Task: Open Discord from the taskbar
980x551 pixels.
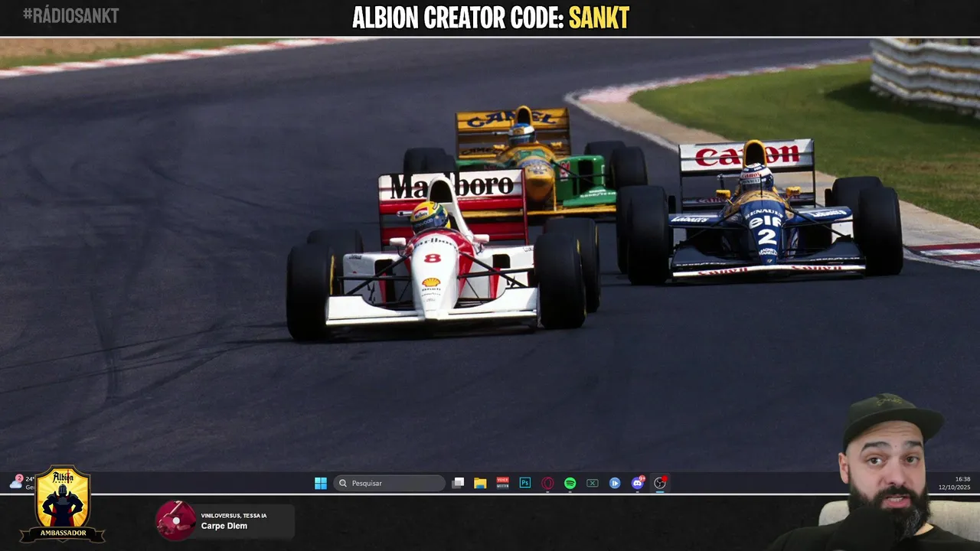Action: [638, 482]
